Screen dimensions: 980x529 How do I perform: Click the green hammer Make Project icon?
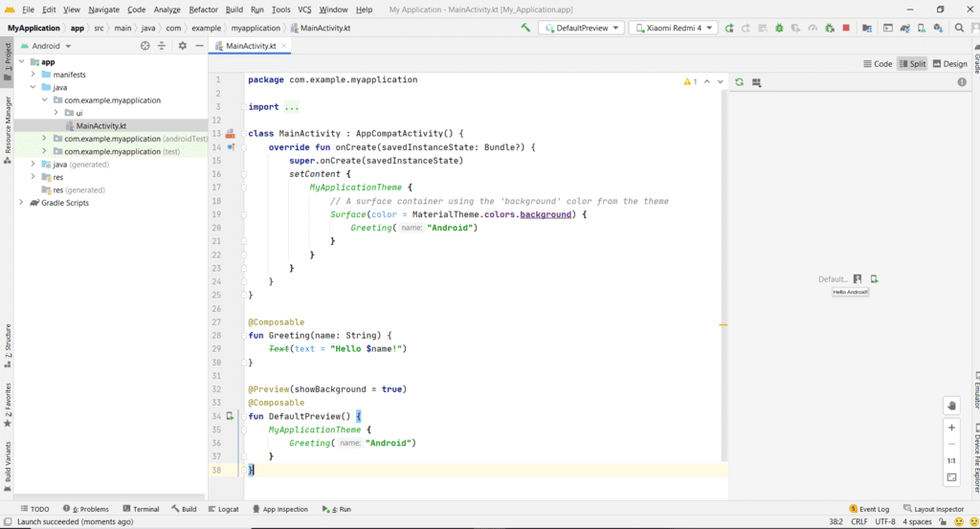click(525, 28)
